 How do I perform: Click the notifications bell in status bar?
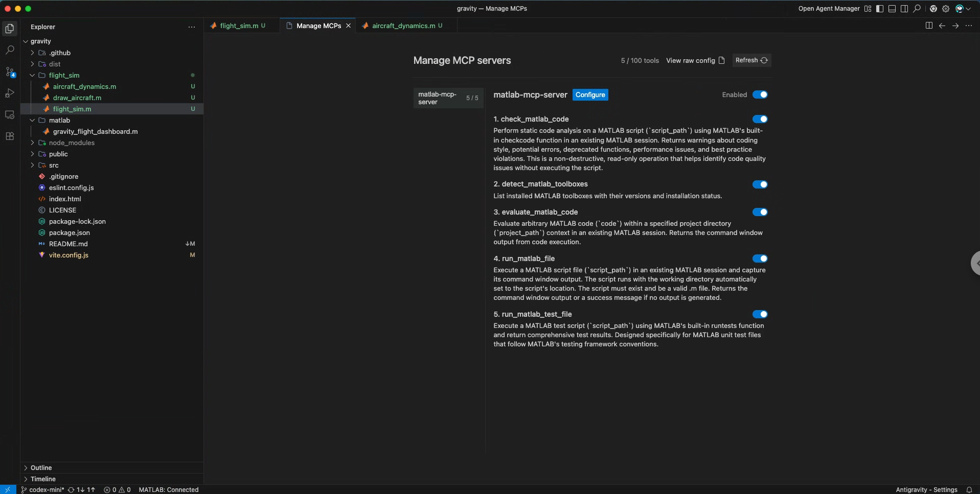[969, 489]
